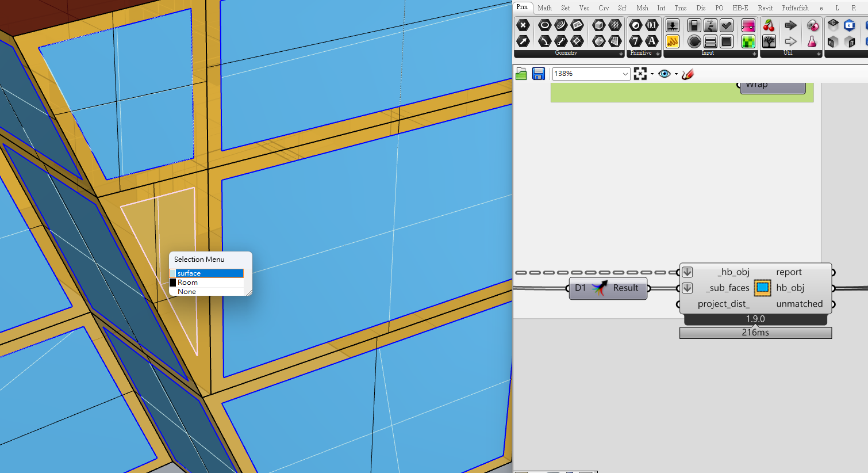Choose 'Room' in the Selection Menu
868x473 pixels.
click(188, 283)
